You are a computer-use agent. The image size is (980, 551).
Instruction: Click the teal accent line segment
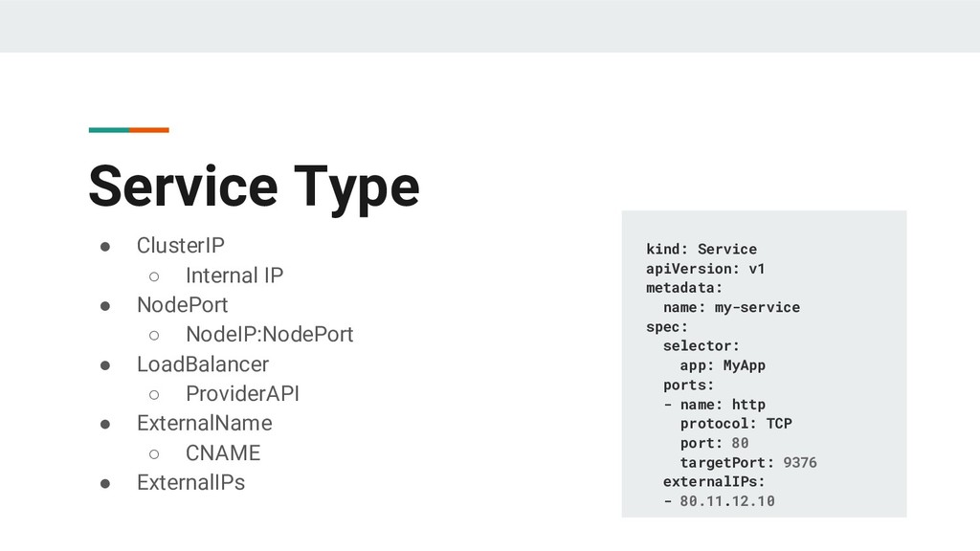tap(108, 130)
